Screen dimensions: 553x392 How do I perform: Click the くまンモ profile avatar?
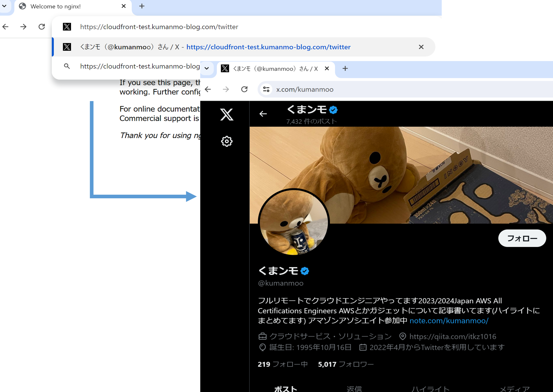pos(293,223)
